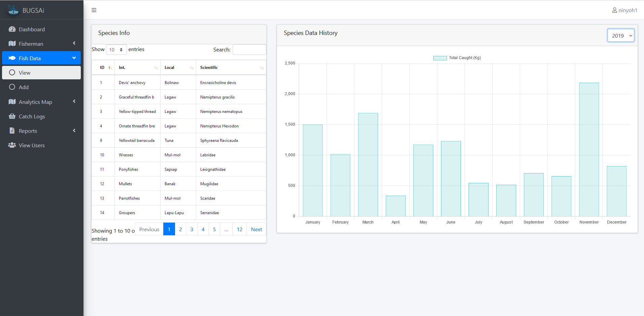Click the Fisherman map icon in sidebar
The width and height of the screenshot is (644, 316).
click(x=12, y=44)
